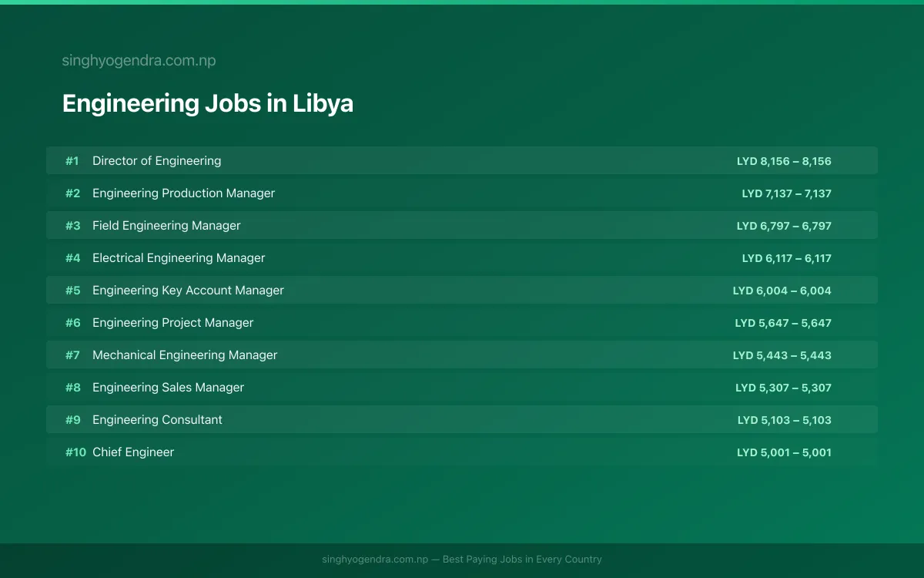Click rank number '#6'
Viewport: 924px width, 578px height.
pos(72,323)
